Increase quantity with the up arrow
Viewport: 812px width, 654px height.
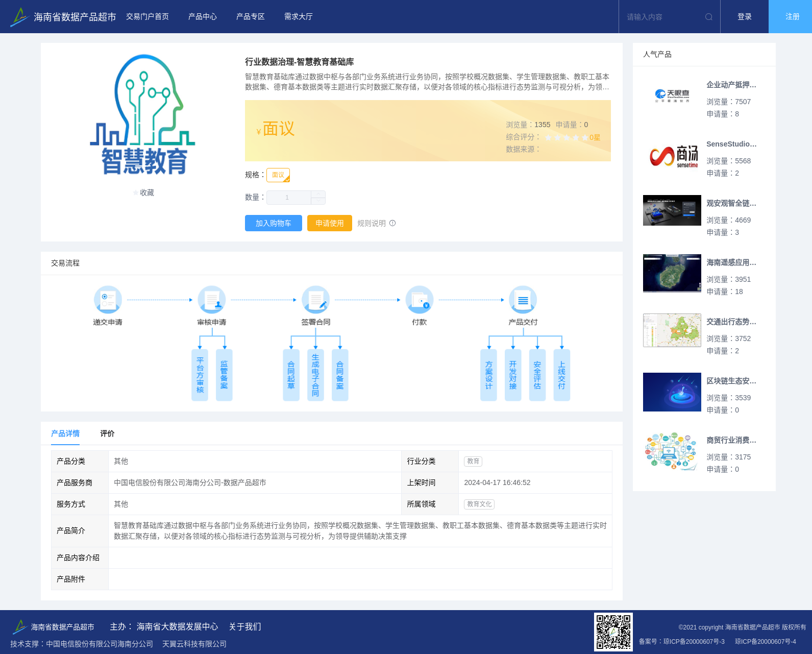click(318, 194)
